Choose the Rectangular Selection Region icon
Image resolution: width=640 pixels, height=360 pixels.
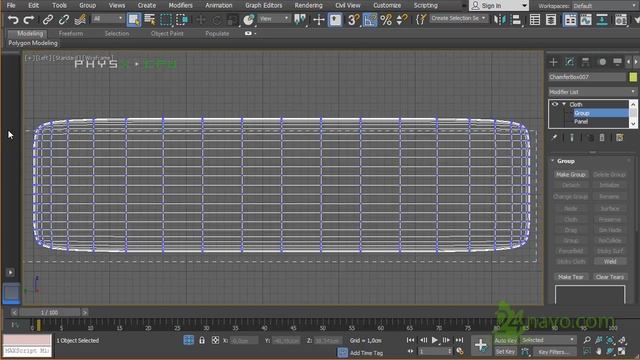(166, 20)
